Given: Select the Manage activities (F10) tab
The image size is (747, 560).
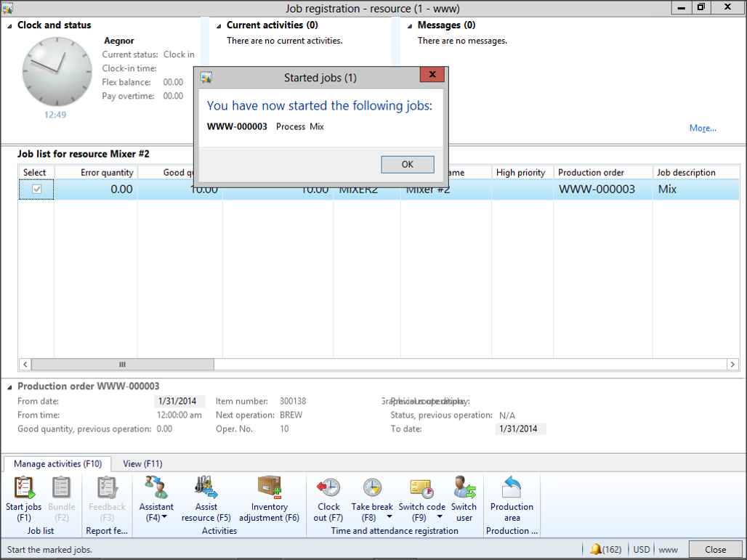Looking at the screenshot, I should click(57, 463).
